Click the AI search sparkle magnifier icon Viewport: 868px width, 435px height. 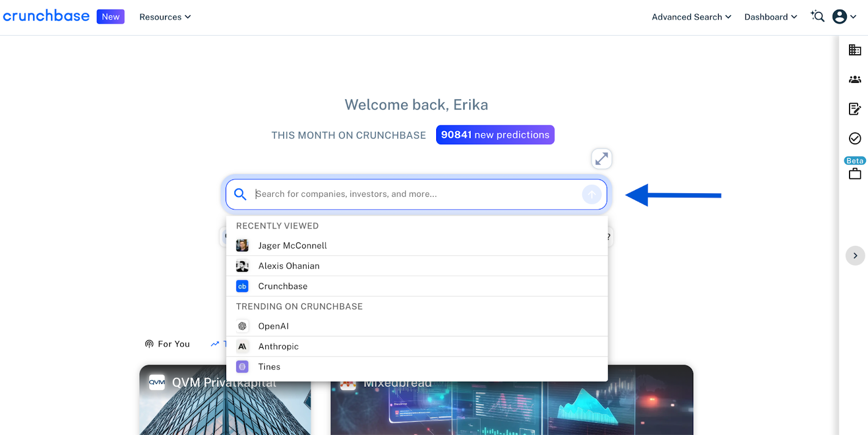point(818,16)
